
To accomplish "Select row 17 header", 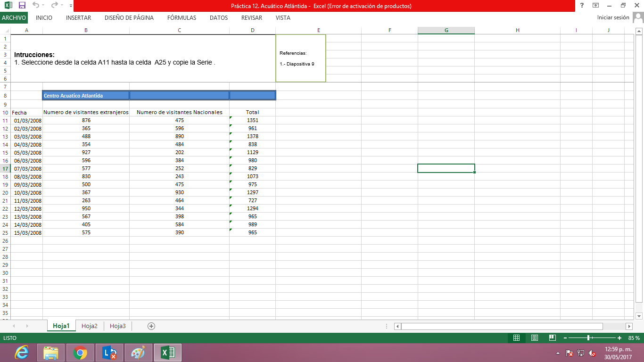I will pos(5,168).
